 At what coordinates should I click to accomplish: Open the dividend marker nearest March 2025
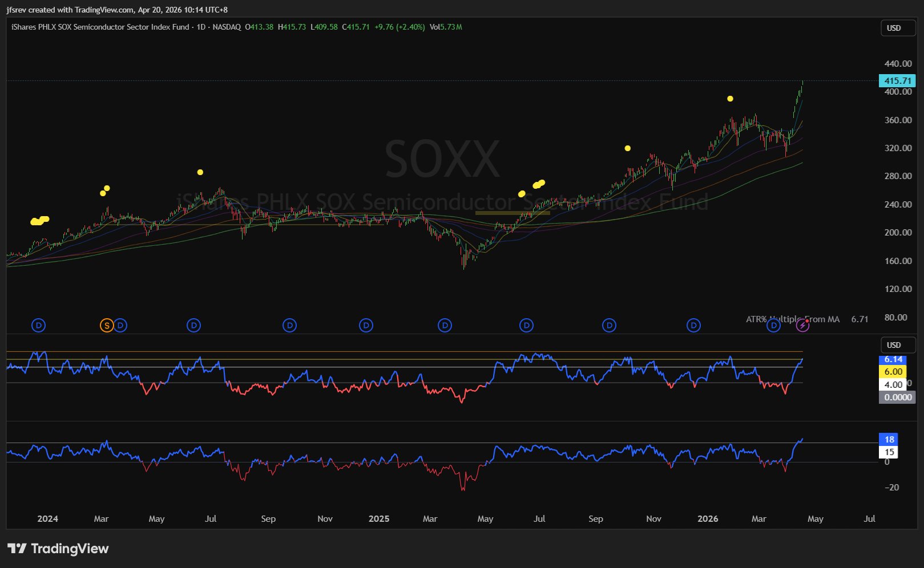tap(445, 326)
